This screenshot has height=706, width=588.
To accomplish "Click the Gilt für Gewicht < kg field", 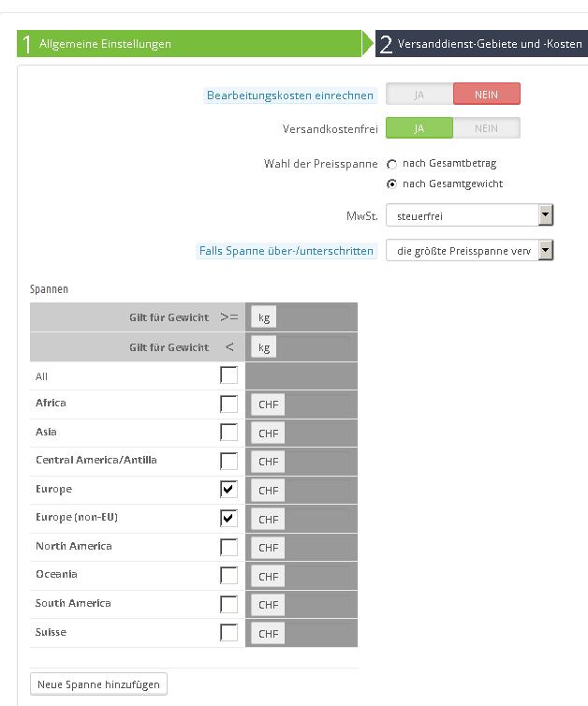I will [x=314, y=347].
